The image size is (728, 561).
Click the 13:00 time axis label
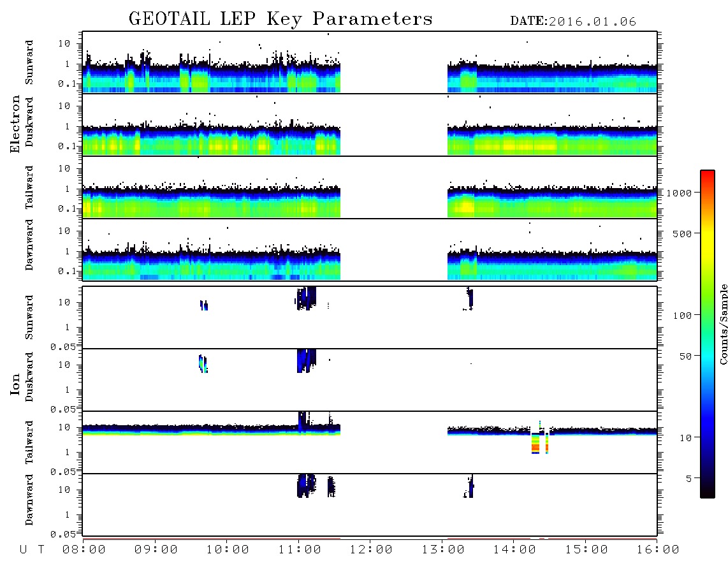coord(443,550)
